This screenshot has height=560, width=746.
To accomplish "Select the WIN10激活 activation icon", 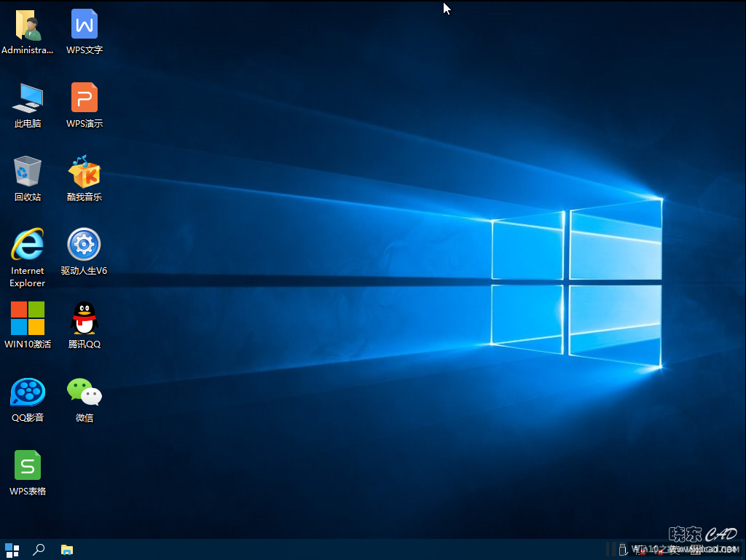I will click(x=28, y=318).
